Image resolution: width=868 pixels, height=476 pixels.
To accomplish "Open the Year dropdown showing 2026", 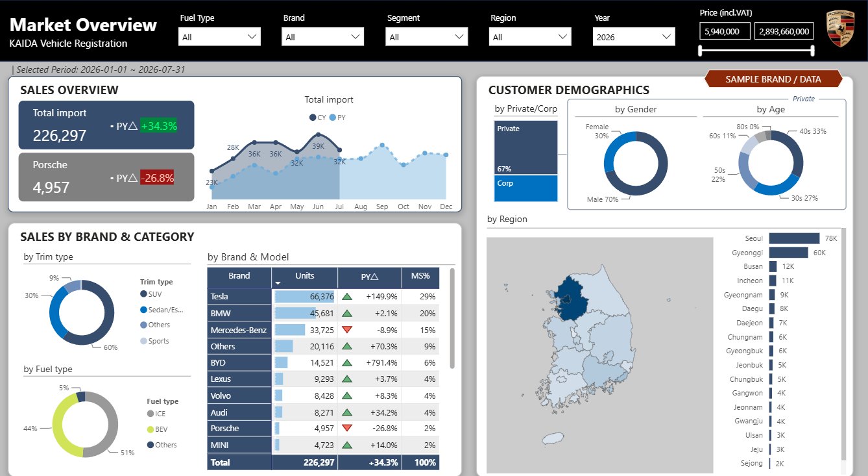I will 634,37.
